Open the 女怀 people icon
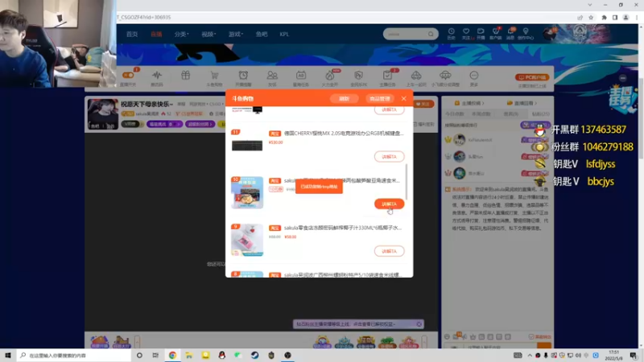 click(272, 76)
